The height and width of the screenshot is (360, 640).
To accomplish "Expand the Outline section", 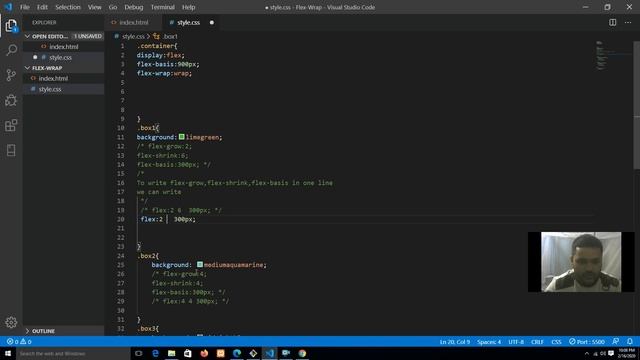I will coord(27,331).
